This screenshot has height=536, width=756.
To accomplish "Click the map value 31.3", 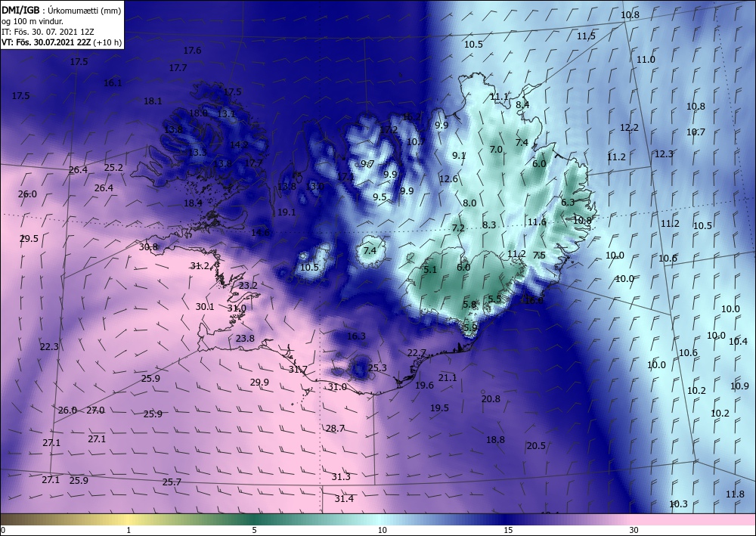I will point(341,477).
